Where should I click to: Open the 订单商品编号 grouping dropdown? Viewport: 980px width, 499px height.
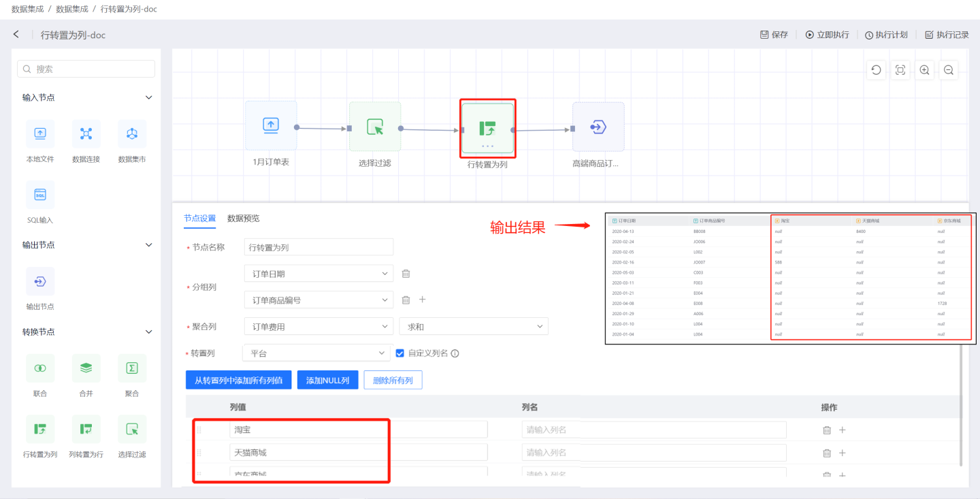(x=318, y=300)
